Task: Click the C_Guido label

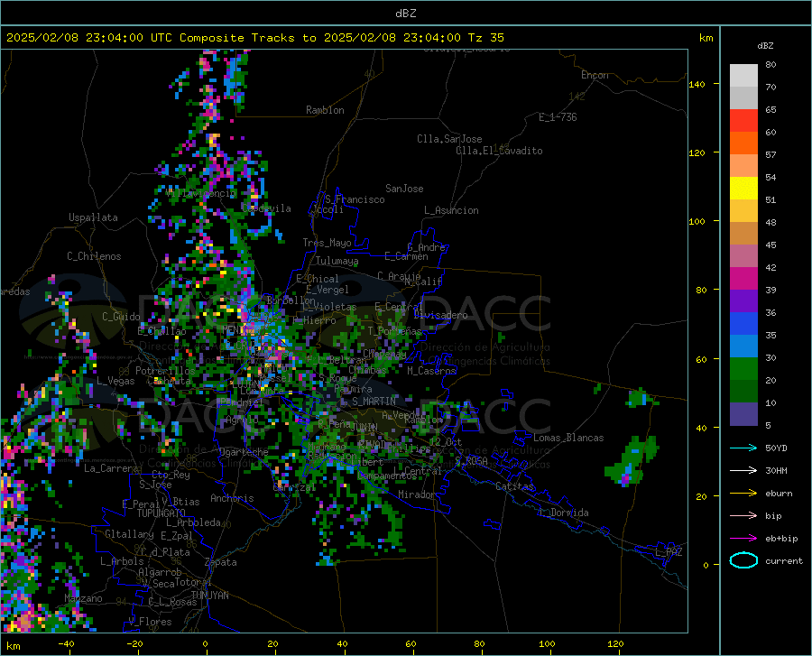Action: coord(121,317)
